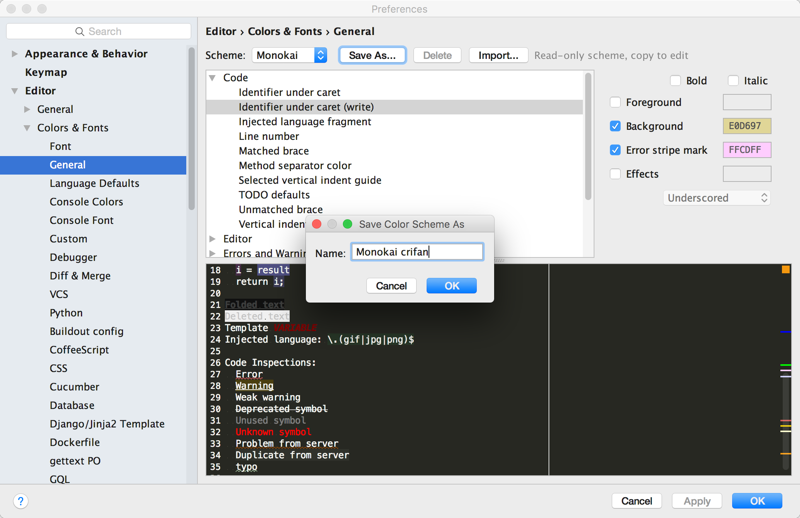Expand Errors and Warnings group
This screenshot has height=518, width=800.
212,254
